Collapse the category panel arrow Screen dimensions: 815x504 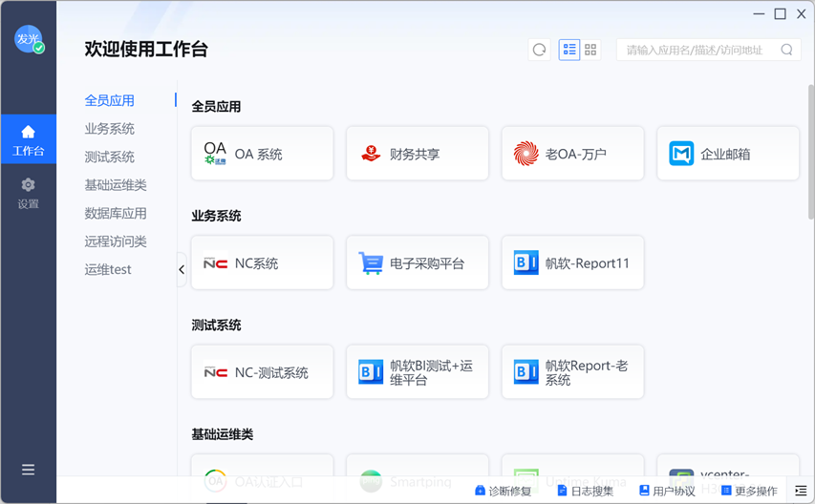(x=182, y=269)
